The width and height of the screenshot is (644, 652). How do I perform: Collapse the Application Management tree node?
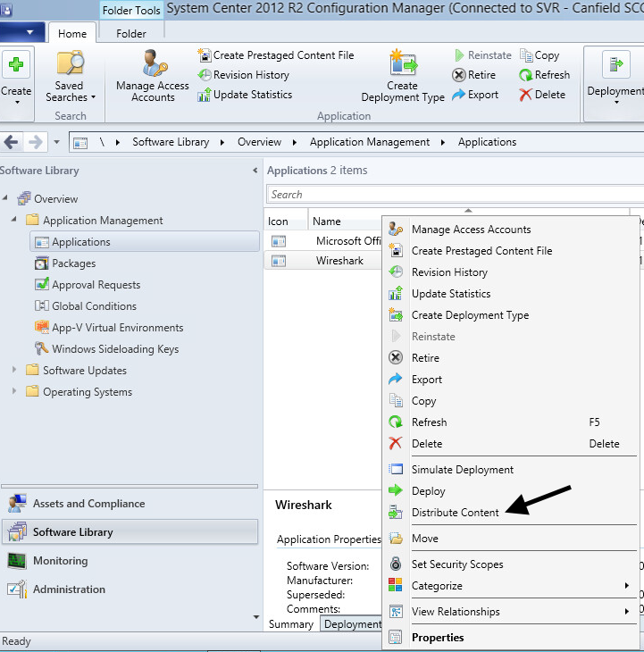coord(14,219)
